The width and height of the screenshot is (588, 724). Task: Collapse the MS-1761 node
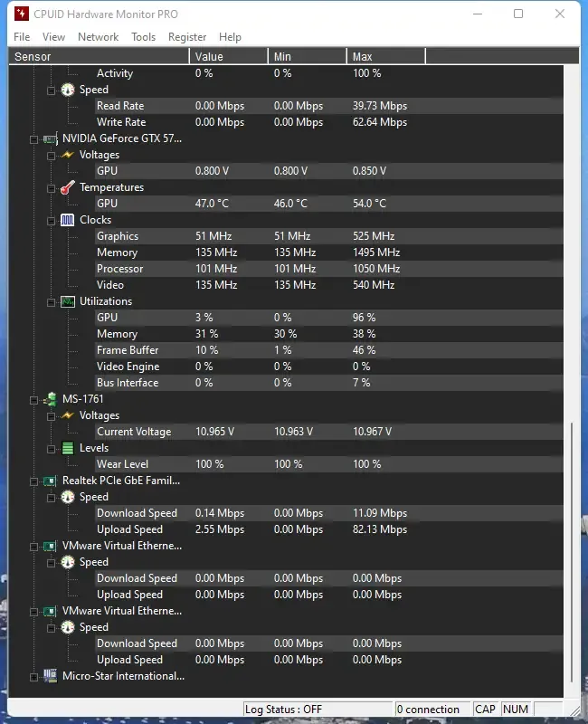(x=33, y=400)
